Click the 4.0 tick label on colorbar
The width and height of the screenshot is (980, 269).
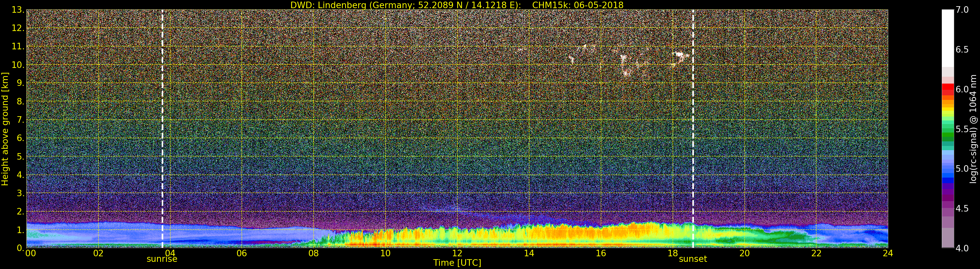click(962, 248)
